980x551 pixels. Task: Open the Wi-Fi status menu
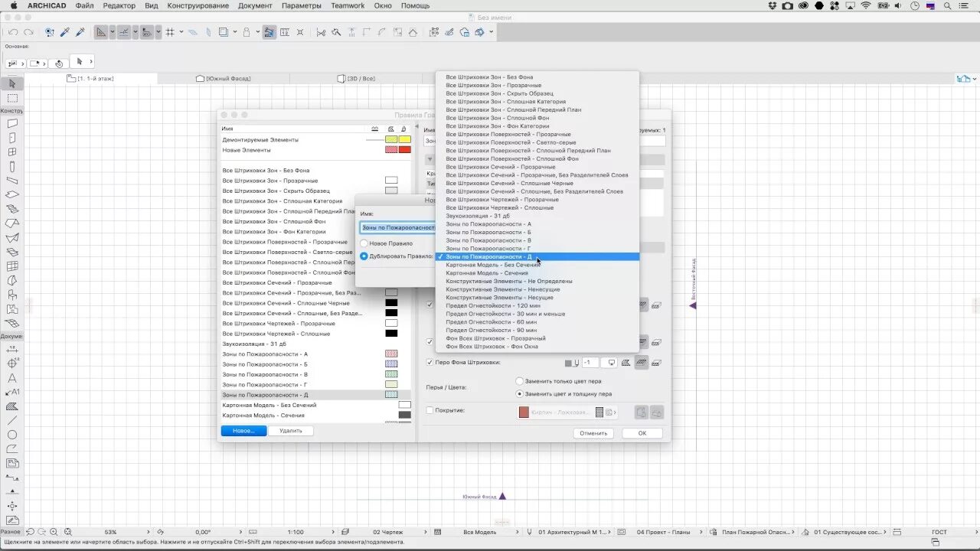coord(866,5)
